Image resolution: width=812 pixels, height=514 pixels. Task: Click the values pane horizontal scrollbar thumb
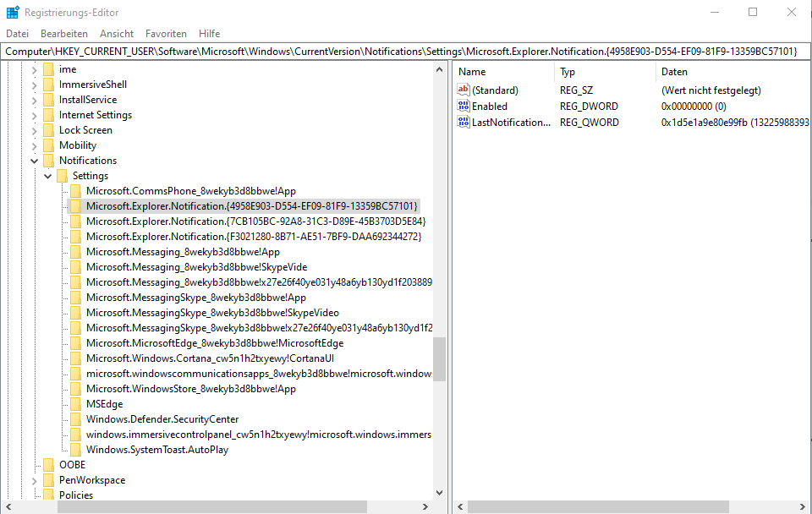point(598,506)
